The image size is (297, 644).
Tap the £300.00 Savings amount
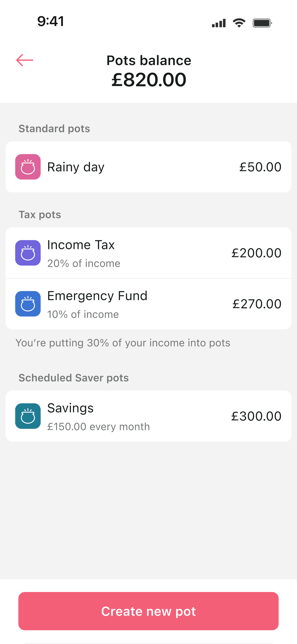point(256,416)
